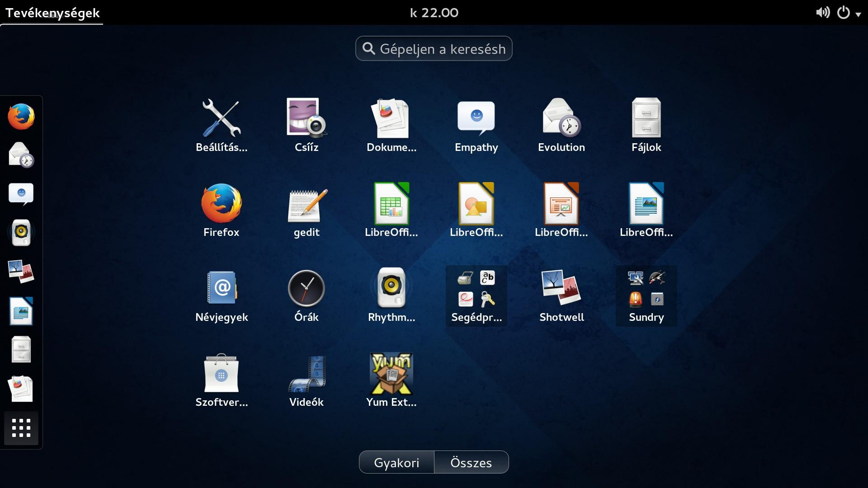
Task: Launch Rhythm... music player in grid
Action: pyautogui.click(x=392, y=296)
